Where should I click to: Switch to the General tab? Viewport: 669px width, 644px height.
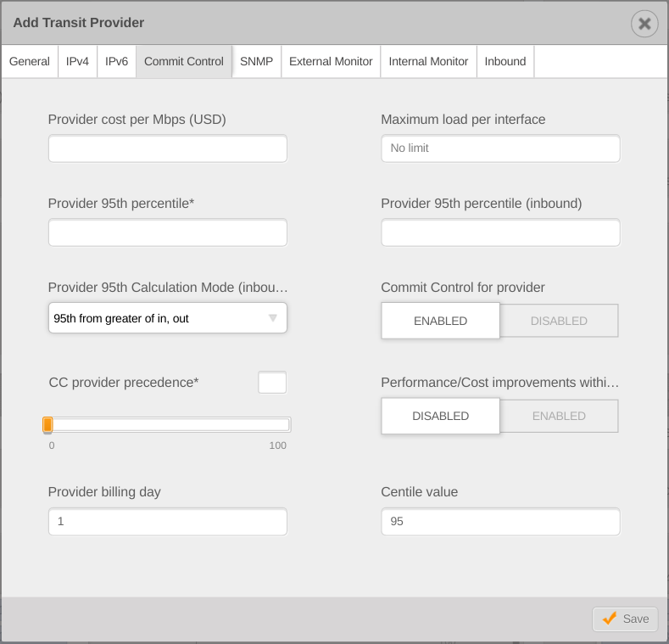30,61
